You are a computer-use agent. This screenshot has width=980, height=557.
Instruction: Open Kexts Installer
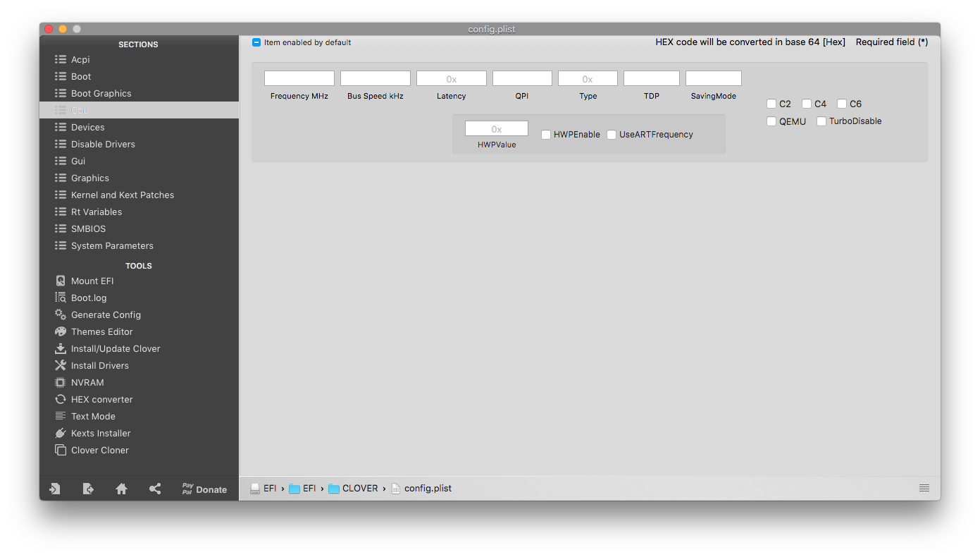pyautogui.click(x=139, y=433)
